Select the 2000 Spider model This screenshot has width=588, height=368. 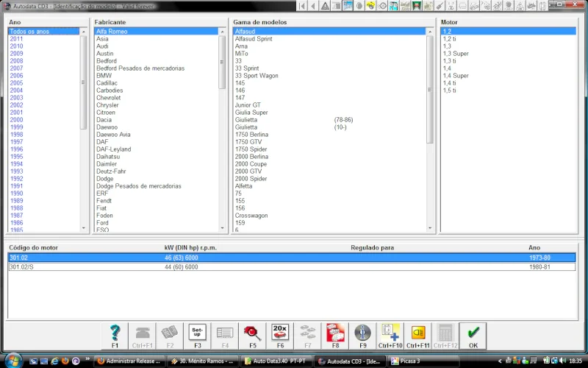[x=251, y=179]
